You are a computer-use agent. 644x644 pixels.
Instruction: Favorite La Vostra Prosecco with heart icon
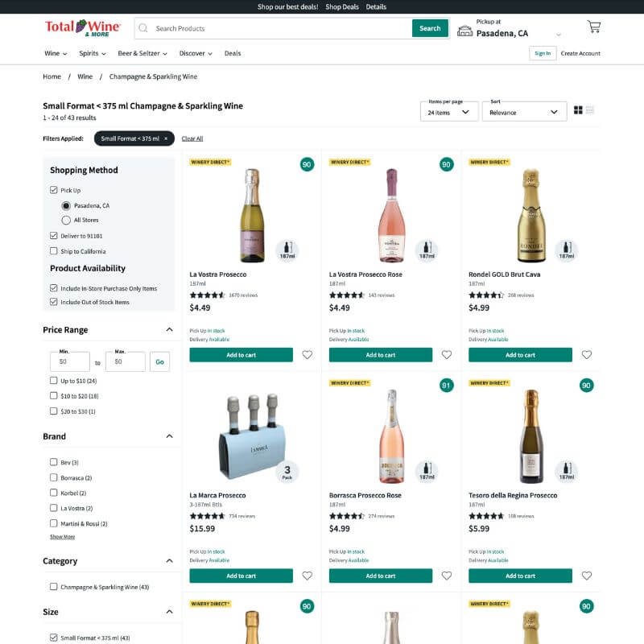pyautogui.click(x=308, y=355)
